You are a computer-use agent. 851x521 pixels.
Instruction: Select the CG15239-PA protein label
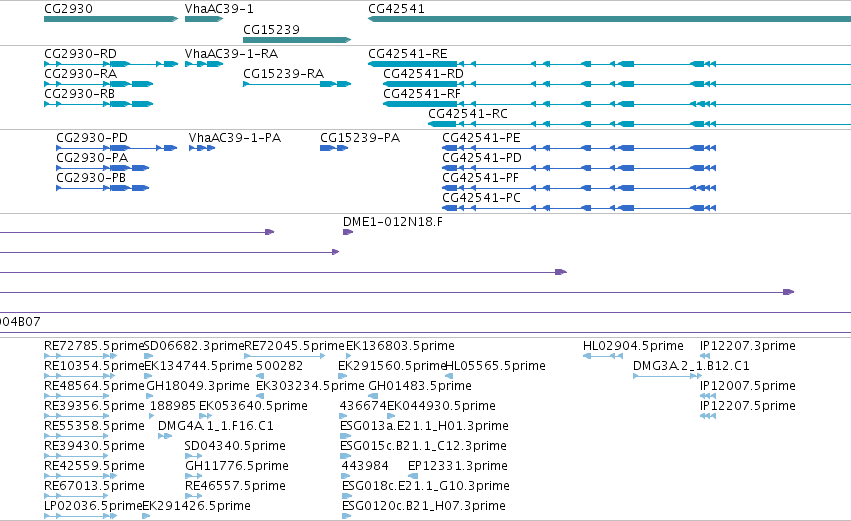click(x=360, y=138)
